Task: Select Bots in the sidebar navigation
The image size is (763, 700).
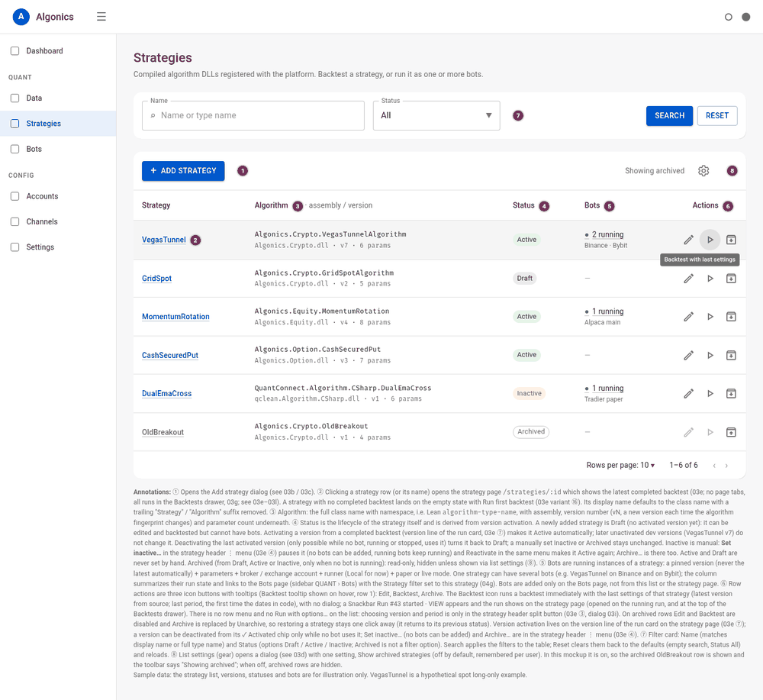Action: pyautogui.click(x=58, y=149)
